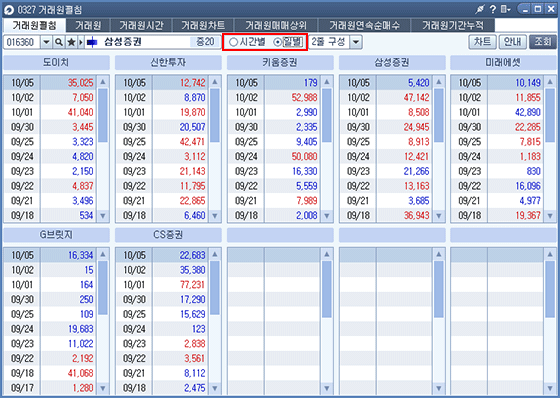
Task: Select 미래에셋 value 19,367
Action: click(528, 215)
